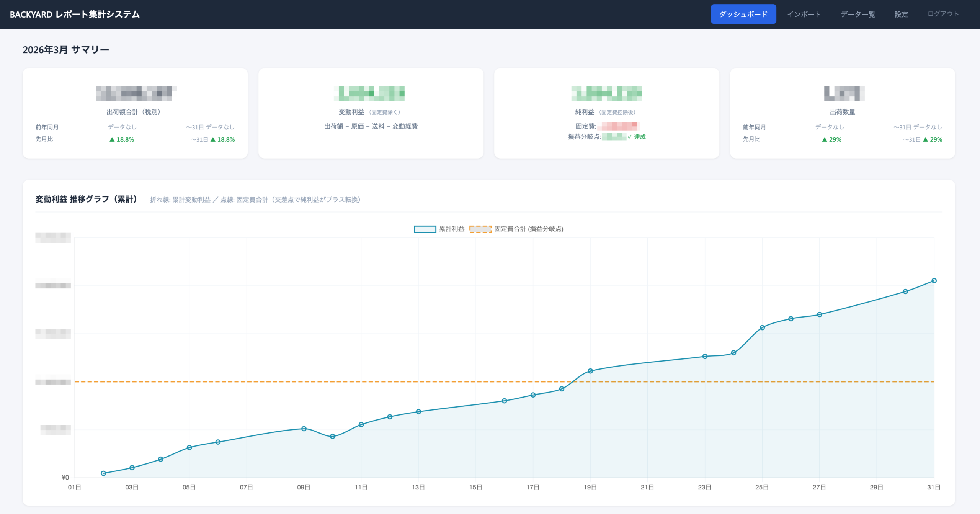Click the green ▲ 18.8% 先月比 indicator
This screenshot has height=514, width=980.
[x=122, y=139]
